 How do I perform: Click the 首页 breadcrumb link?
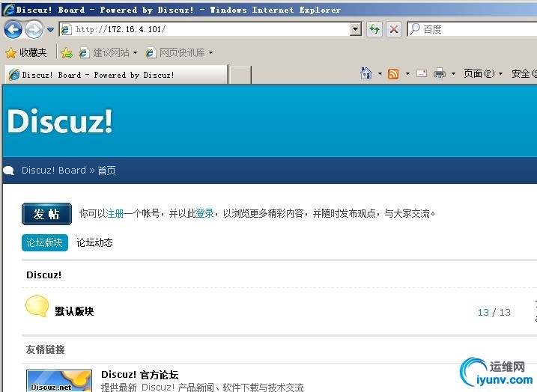click(106, 171)
